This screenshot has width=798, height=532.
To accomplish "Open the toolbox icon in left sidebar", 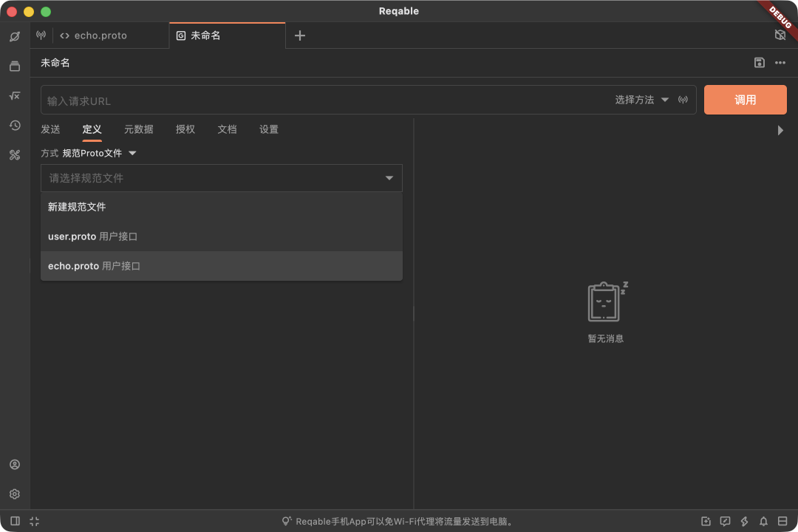I will (x=15, y=154).
